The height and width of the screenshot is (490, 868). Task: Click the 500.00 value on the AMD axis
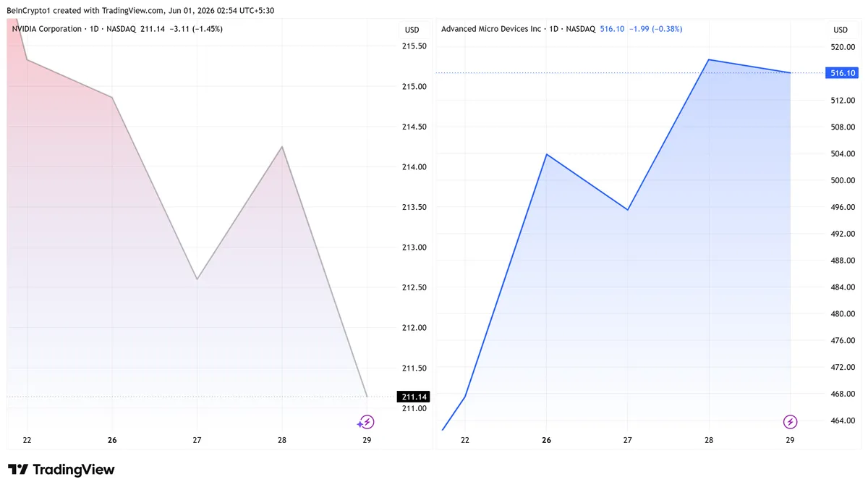pyautogui.click(x=843, y=180)
